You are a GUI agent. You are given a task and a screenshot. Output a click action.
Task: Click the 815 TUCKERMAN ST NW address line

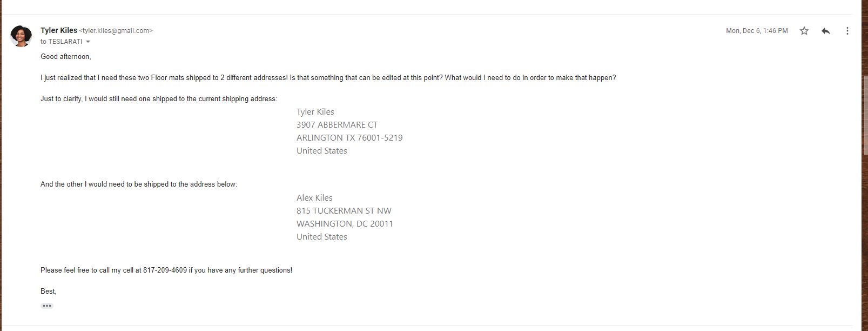[344, 210]
